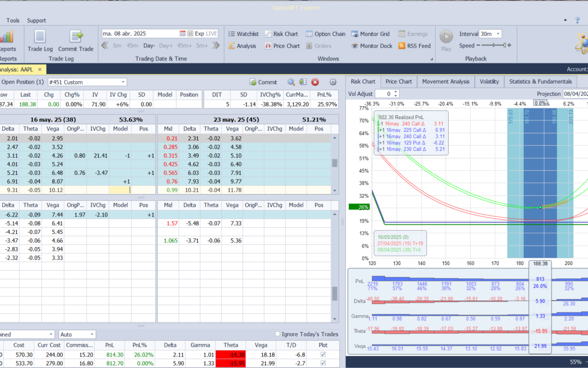Switch to the Movement Analysis tab
This screenshot has width=588, height=368.
coord(445,82)
